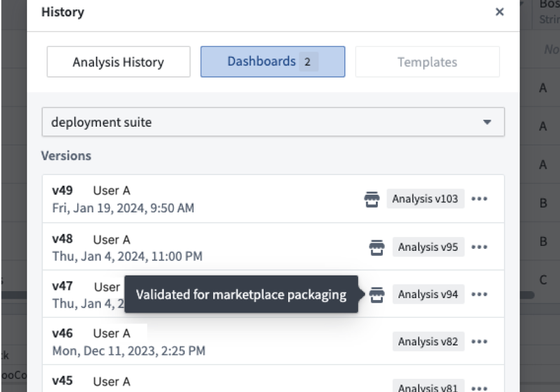
Task: Click the History dialog title
Action: (63, 12)
